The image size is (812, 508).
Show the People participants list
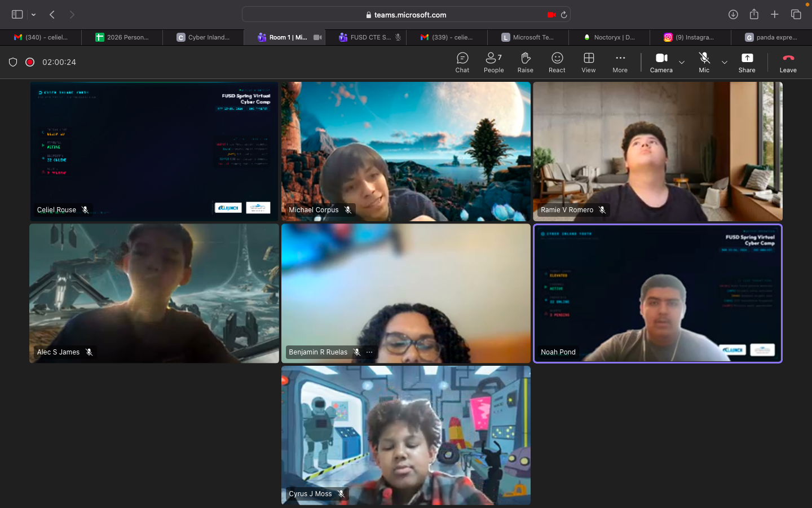coord(493,62)
